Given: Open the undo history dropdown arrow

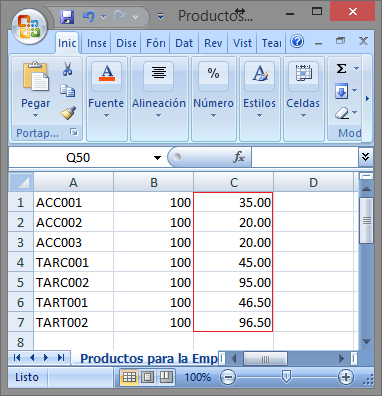Looking at the screenshot, I should 103,17.
